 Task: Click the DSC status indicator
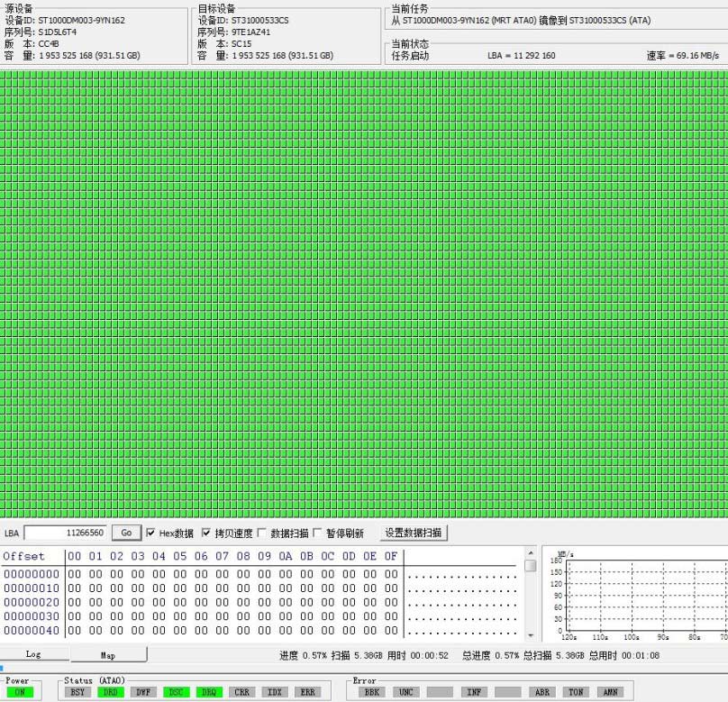click(x=176, y=692)
